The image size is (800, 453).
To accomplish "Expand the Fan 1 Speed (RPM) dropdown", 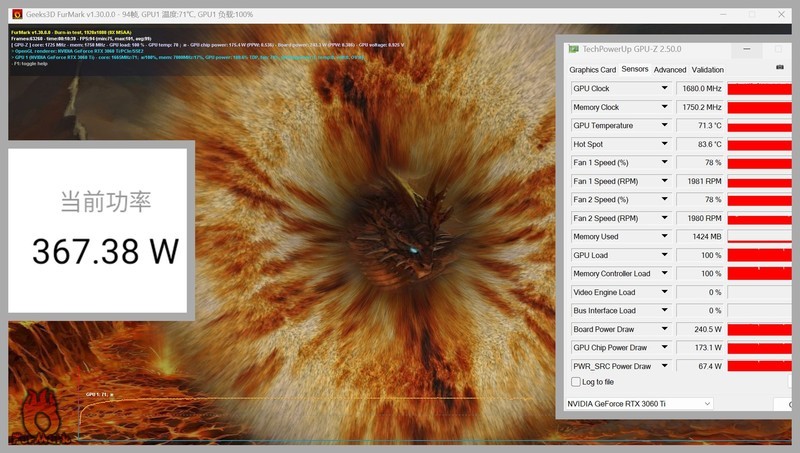I will pos(664,181).
